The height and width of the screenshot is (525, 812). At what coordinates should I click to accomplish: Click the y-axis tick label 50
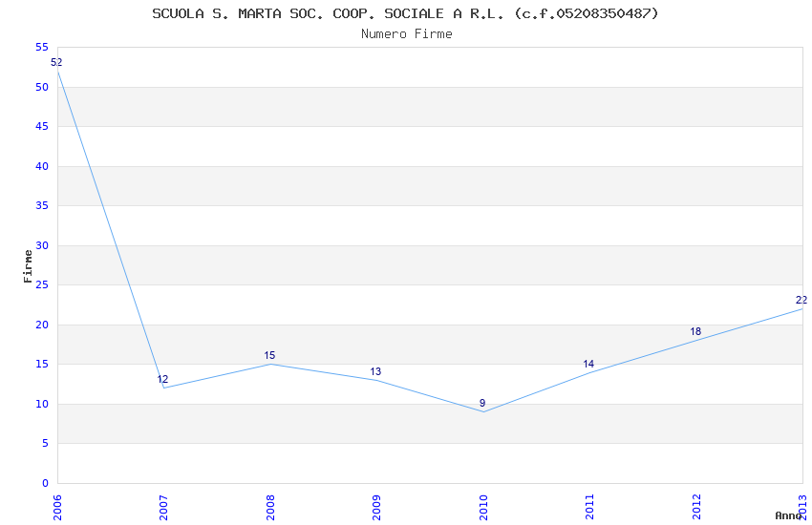tap(42, 88)
